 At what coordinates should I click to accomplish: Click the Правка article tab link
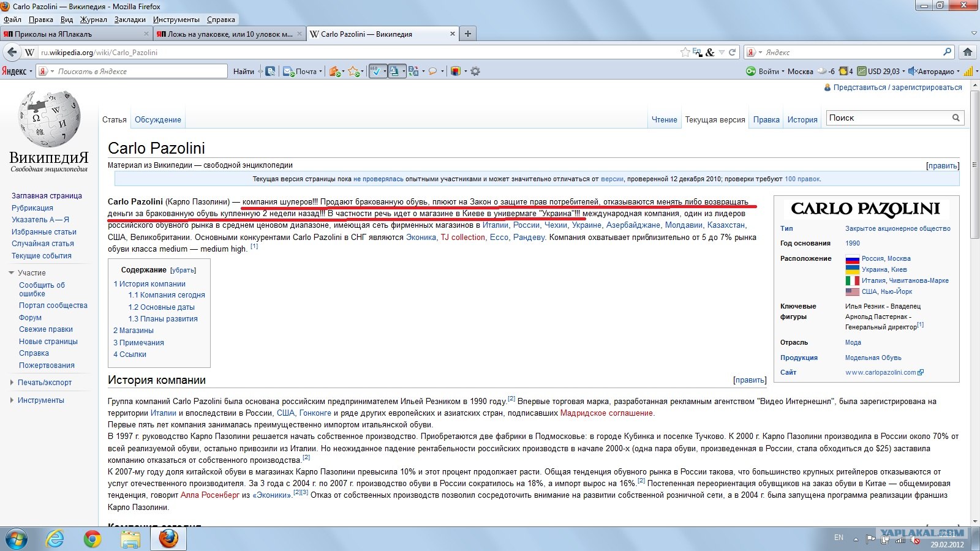tap(766, 120)
